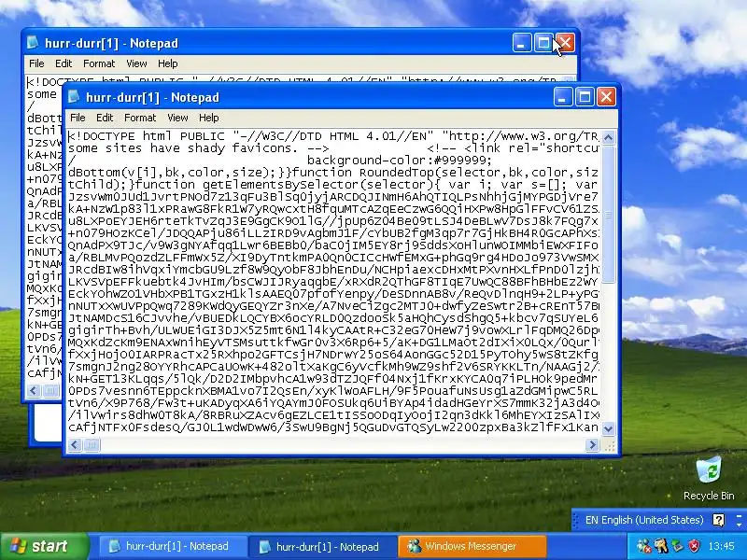Open the Edit menu in the front Notepad
The image size is (747, 560).
coord(105,118)
